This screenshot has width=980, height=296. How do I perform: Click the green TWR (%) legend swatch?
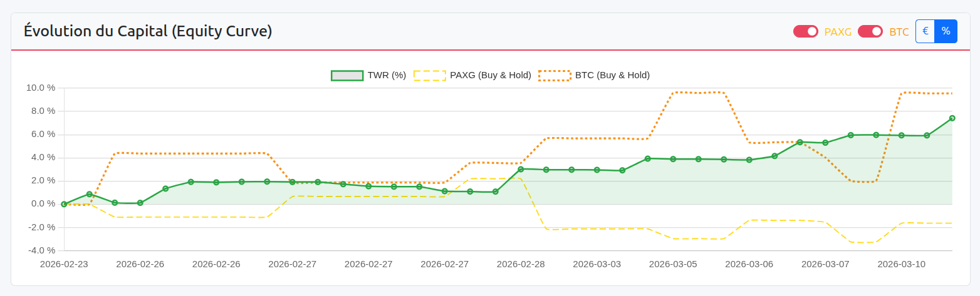coord(347,75)
